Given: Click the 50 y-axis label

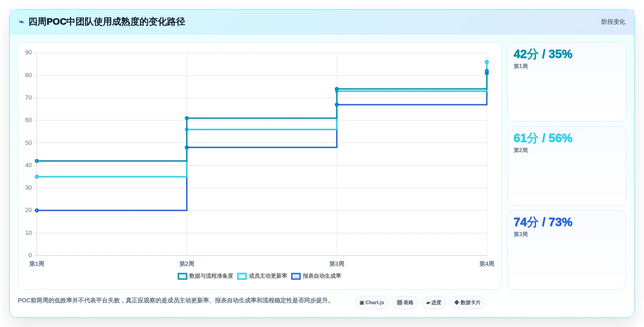Looking at the screenshot, I should tap(28, 142).
